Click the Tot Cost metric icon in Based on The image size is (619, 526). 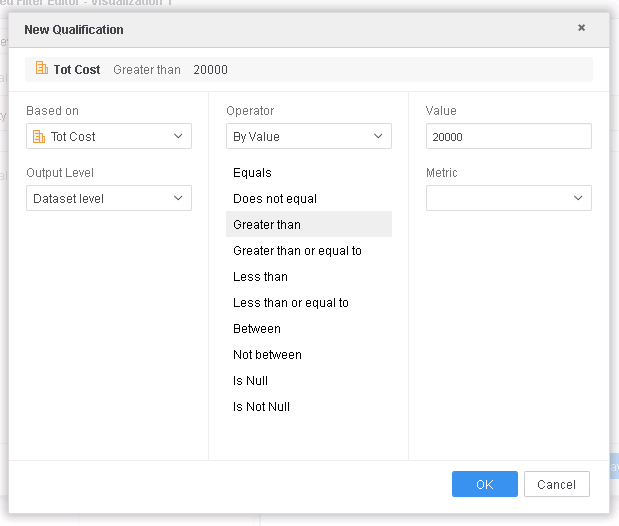coord(39,137)
